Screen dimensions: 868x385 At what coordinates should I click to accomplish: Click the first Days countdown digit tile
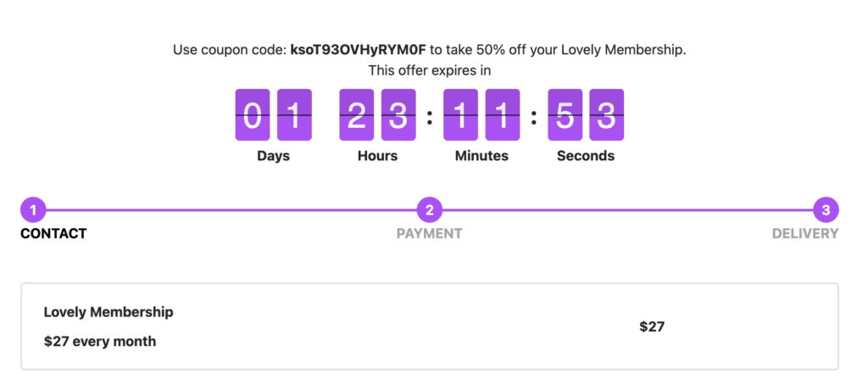[253, 115]
